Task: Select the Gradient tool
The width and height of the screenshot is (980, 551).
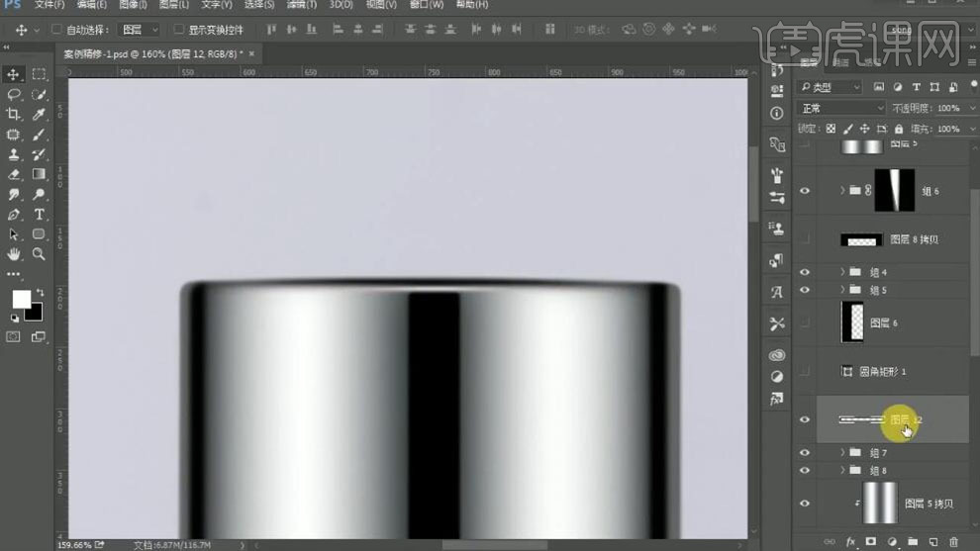Action: [x=39, y=174]
